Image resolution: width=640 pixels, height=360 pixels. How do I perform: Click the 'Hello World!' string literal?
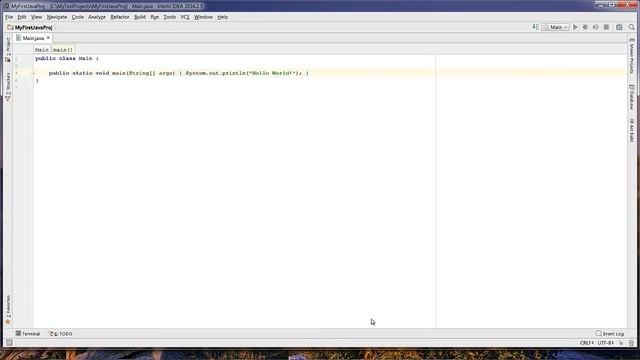point(272,73)
